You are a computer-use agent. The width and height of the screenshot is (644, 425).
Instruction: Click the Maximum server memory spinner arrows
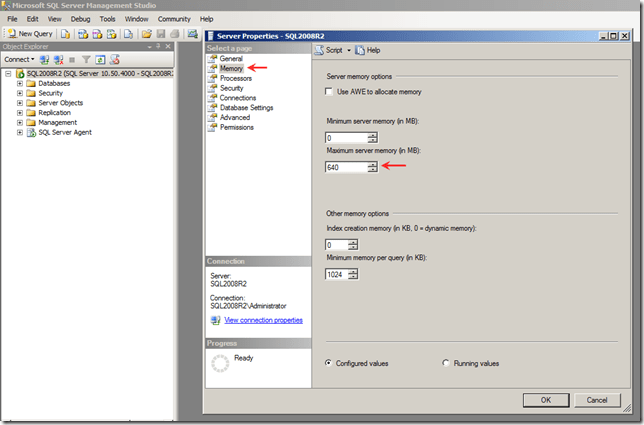[x=373, y=167]
